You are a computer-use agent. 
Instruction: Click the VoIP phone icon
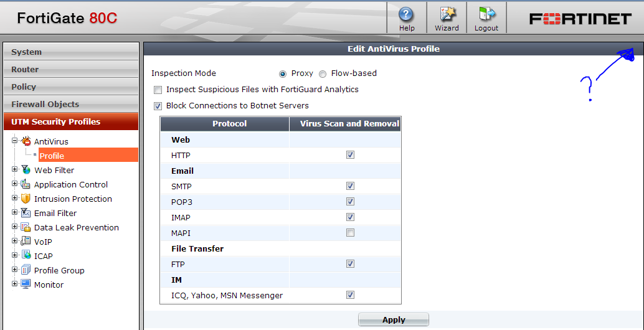point(26,242)
